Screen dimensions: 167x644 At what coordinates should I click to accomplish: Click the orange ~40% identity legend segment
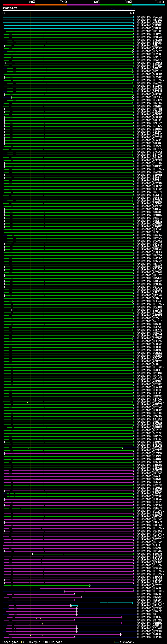pos(51,5)
